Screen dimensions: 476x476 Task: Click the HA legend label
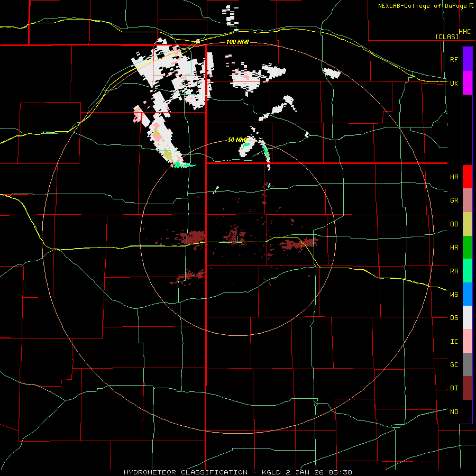[x=454, y=177]
